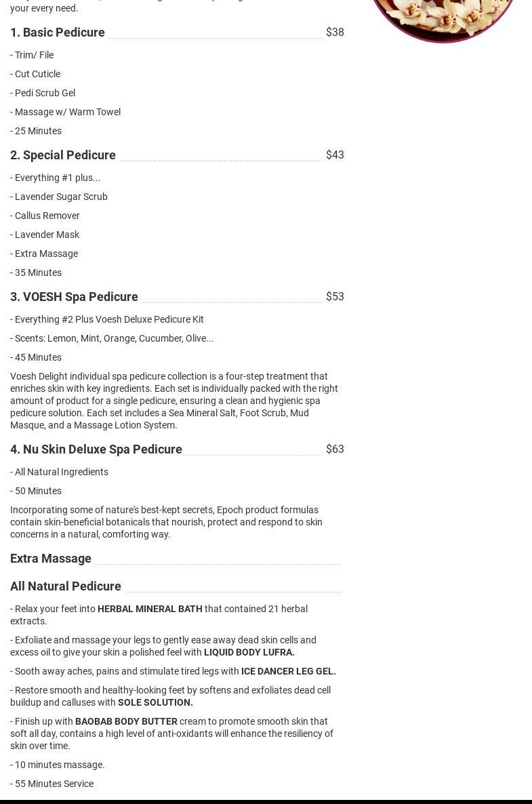The height and width of the screenshot is (804, 532).
Task: Click the $38 Basic Pedicure price
Action: pyautogui.click(x=335, y=33)
